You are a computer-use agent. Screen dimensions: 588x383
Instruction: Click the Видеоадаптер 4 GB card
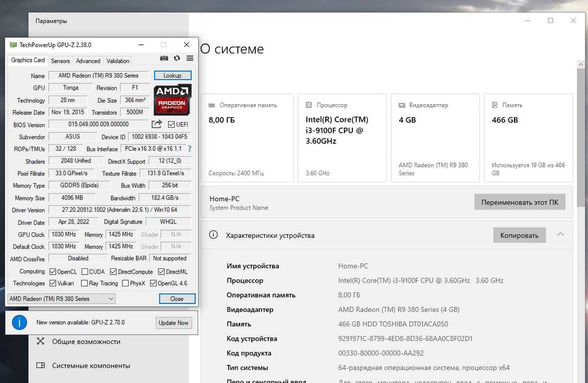[435, 138]
